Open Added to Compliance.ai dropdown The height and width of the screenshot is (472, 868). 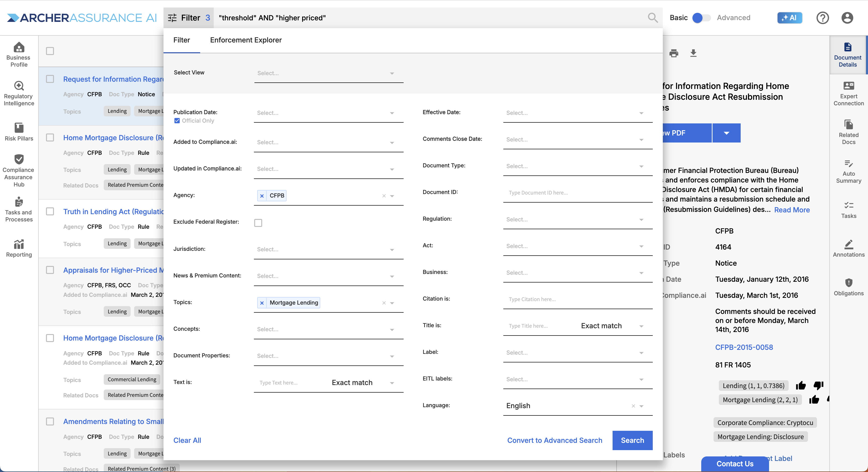click(329, 143)
